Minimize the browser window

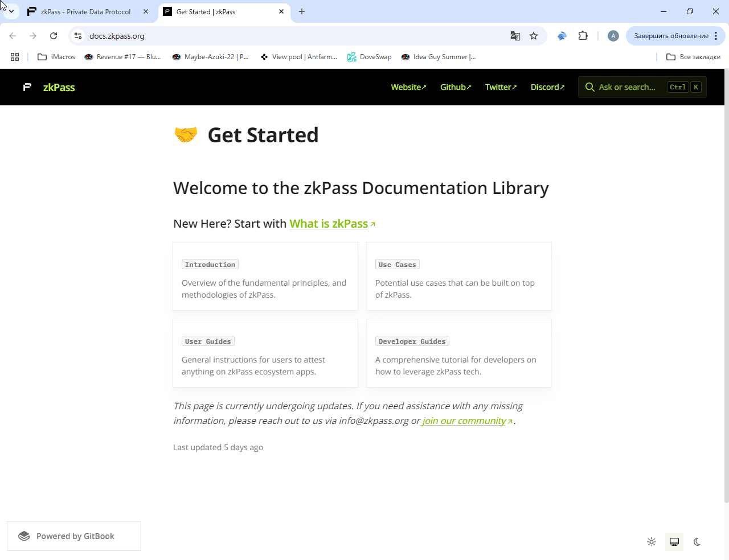coord(664,11)
